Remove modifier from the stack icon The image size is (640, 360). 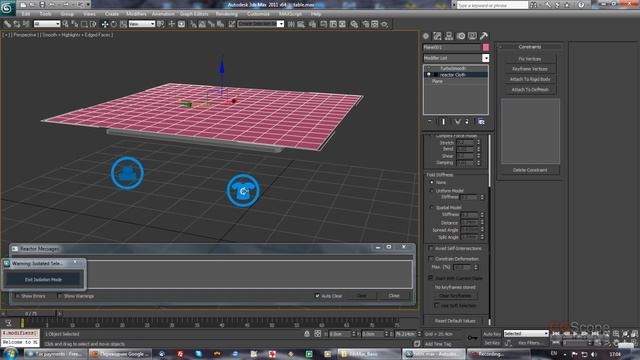point(467,122)
